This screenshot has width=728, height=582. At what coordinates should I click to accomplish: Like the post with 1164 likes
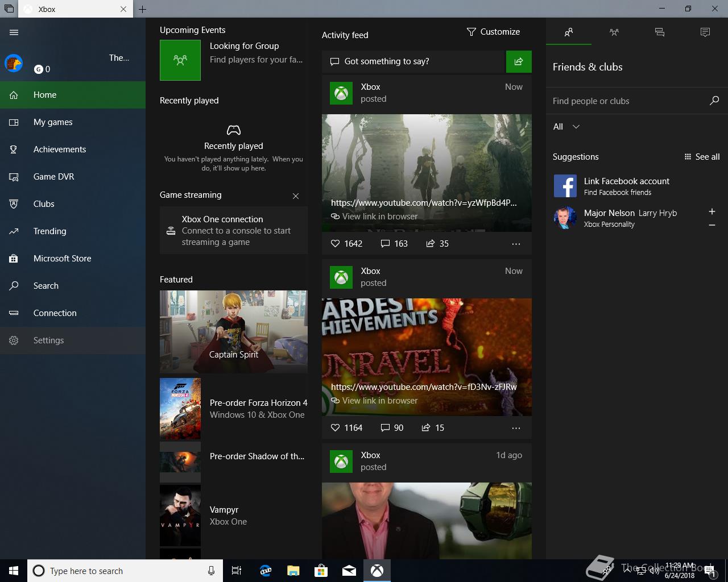(346, 428)
